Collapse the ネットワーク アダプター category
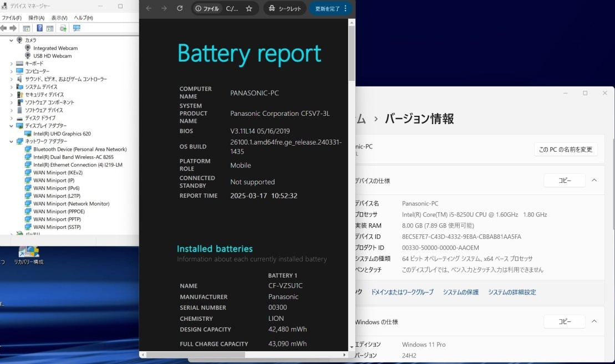Screen dimensions: 615x364 (x=12, y=141)
